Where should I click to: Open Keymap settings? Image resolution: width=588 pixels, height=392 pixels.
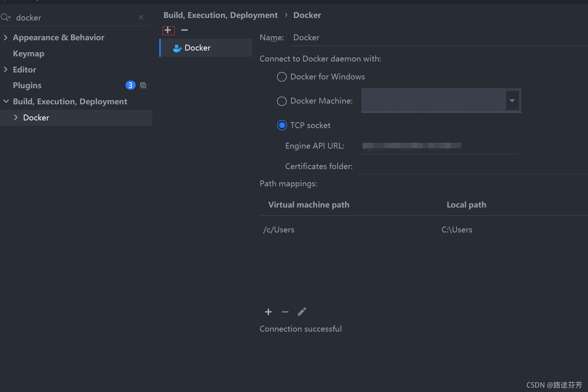[29, 53]
